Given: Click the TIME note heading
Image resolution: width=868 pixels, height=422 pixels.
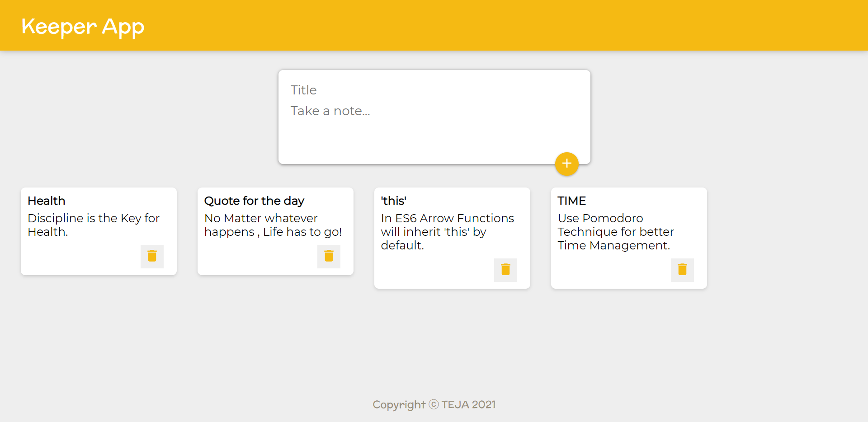Looking at the screenshot, I should 572,201.
